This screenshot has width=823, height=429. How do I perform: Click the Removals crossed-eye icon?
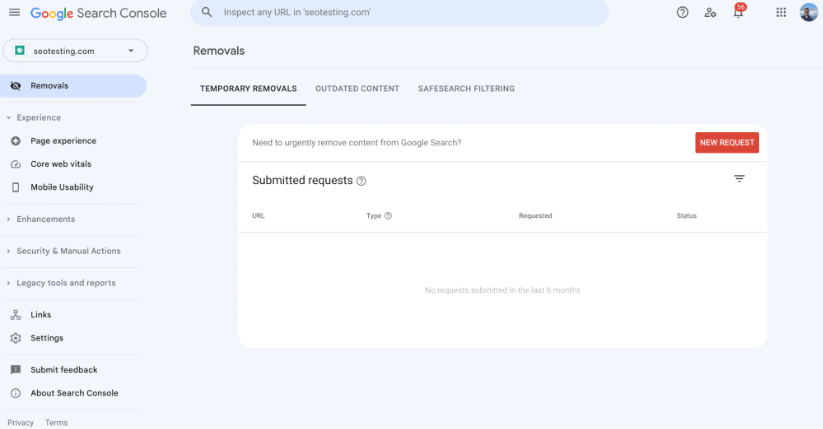[x=16, y=86]
